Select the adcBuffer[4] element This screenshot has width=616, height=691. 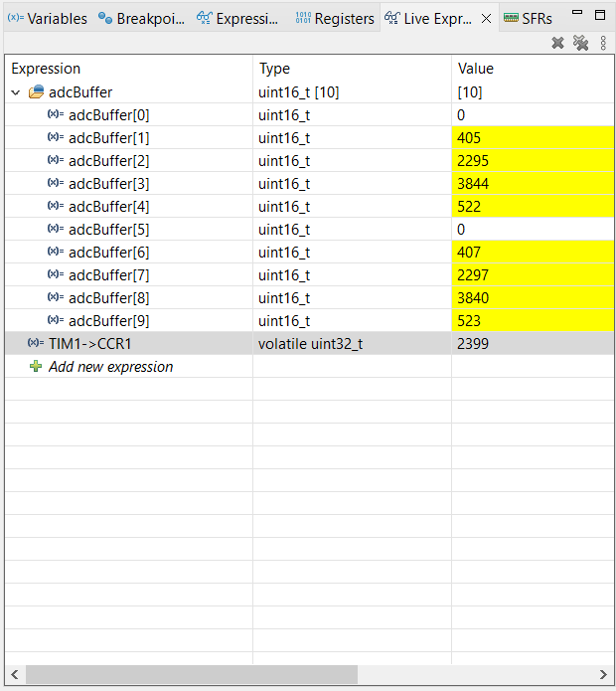[x=309, y=207]
